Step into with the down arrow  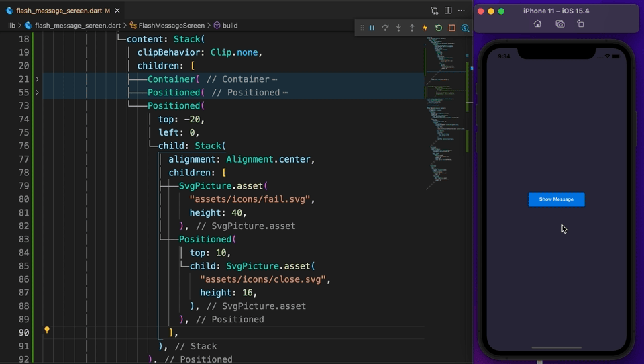pos(398,28)
